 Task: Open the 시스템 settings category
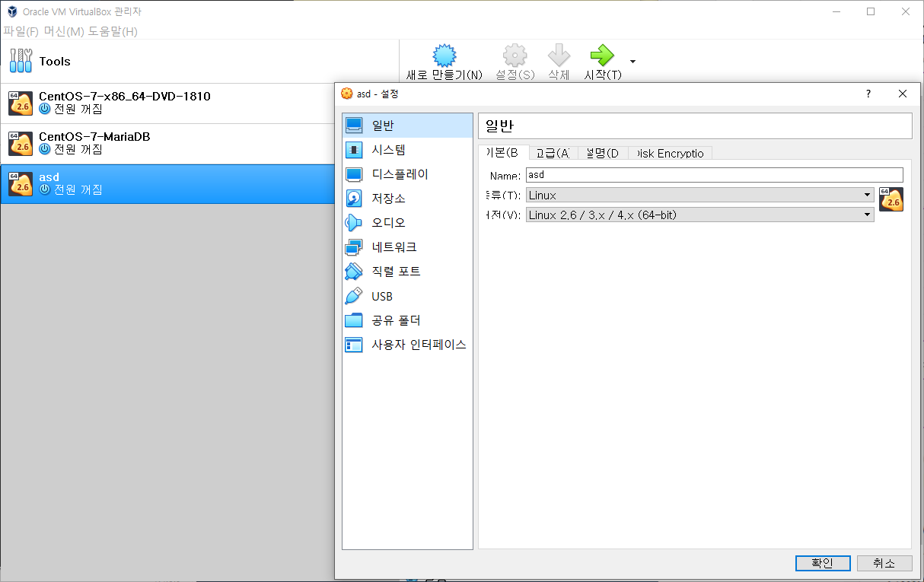(x=407, y=150)
